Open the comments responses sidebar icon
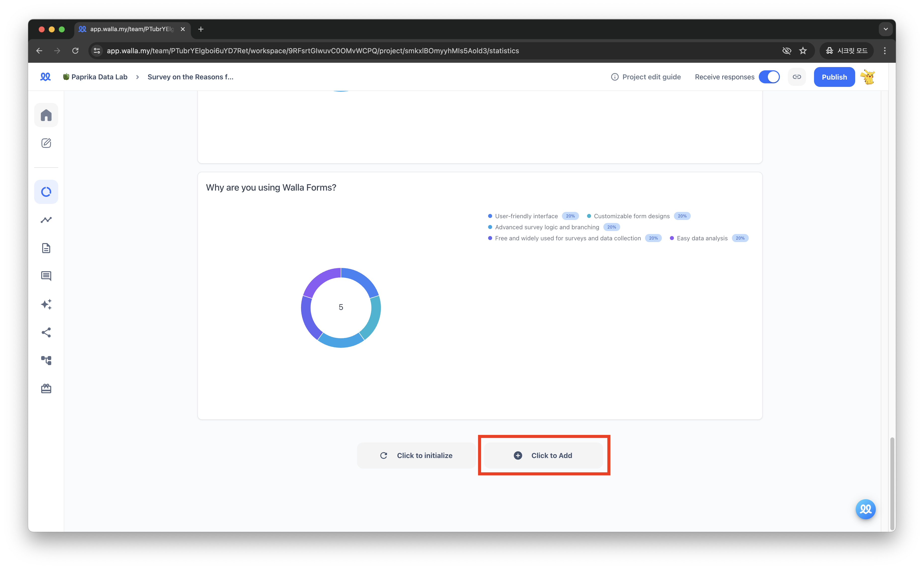 tap(46, 276)
